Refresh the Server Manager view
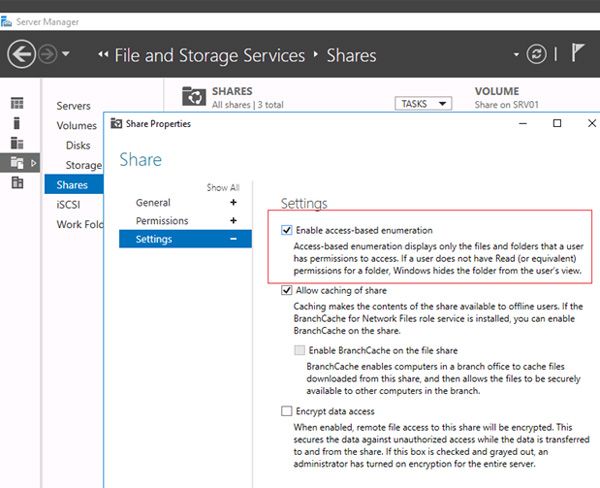 click(x=537, y=55)
